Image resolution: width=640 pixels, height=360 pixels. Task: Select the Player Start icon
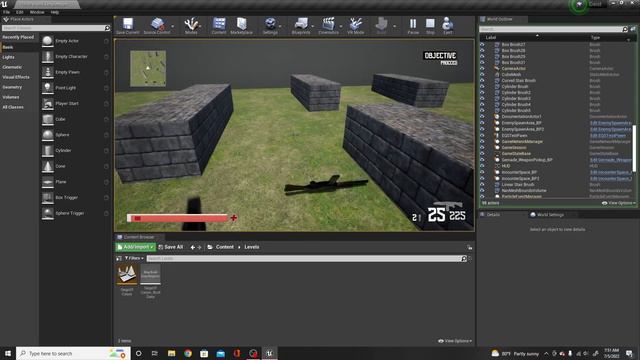[x=48, y=104]
